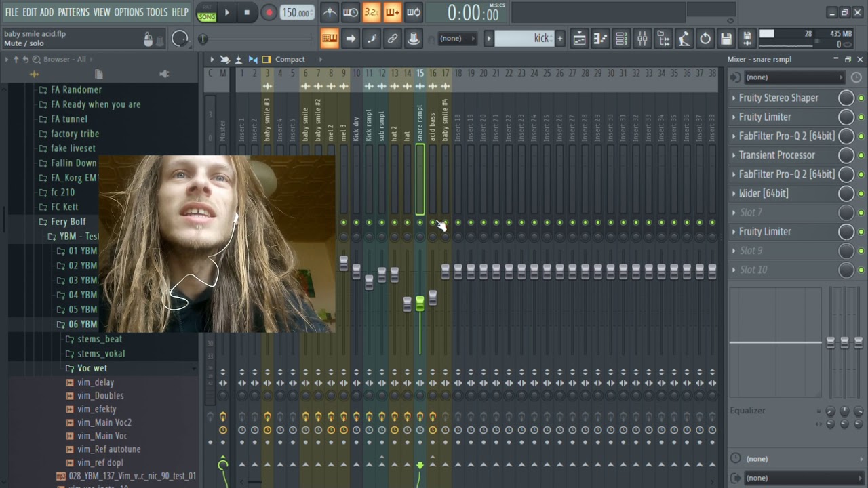
Task: Add new pattern with plus button
Action: coord(560,39)
